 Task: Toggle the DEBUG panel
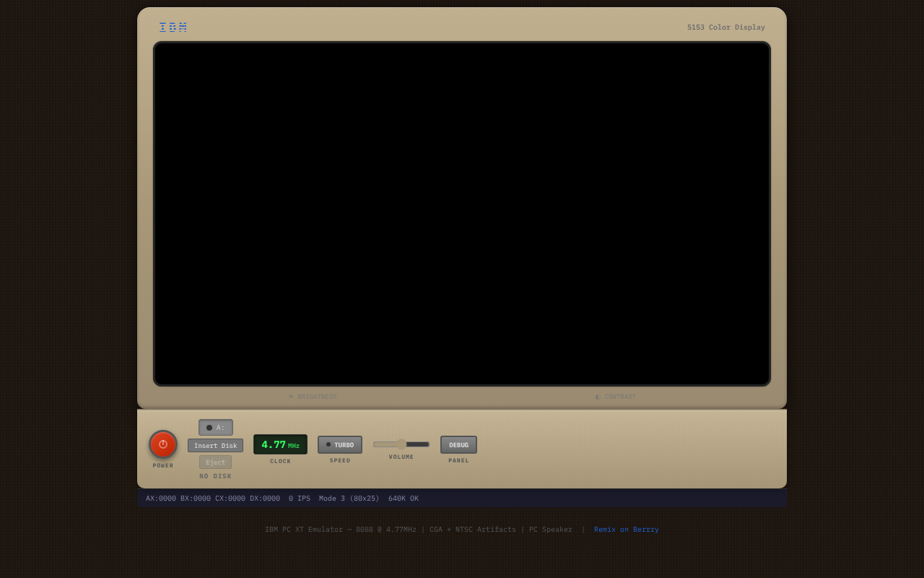pos(458,444)
